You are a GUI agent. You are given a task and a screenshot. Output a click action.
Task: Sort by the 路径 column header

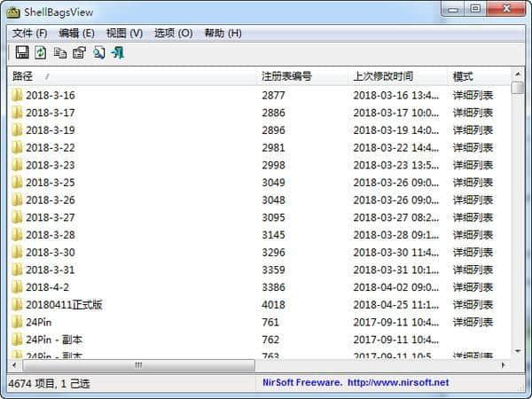[x=132, y=76]
